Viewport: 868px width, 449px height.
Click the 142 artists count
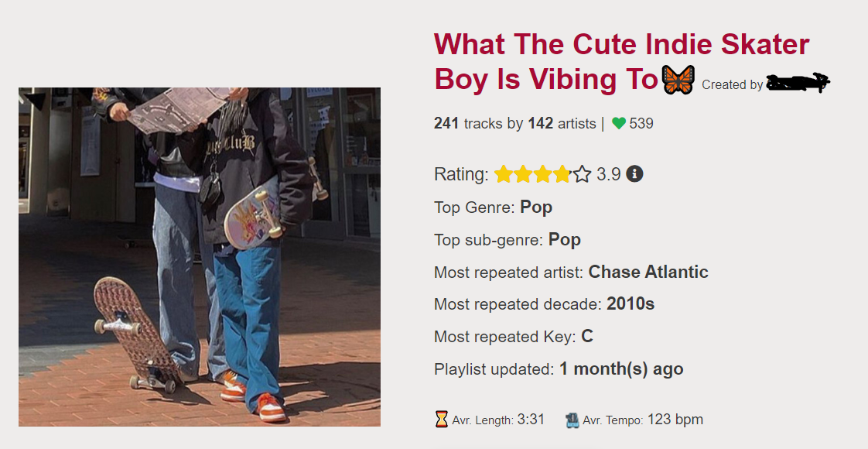pos(540,123)
